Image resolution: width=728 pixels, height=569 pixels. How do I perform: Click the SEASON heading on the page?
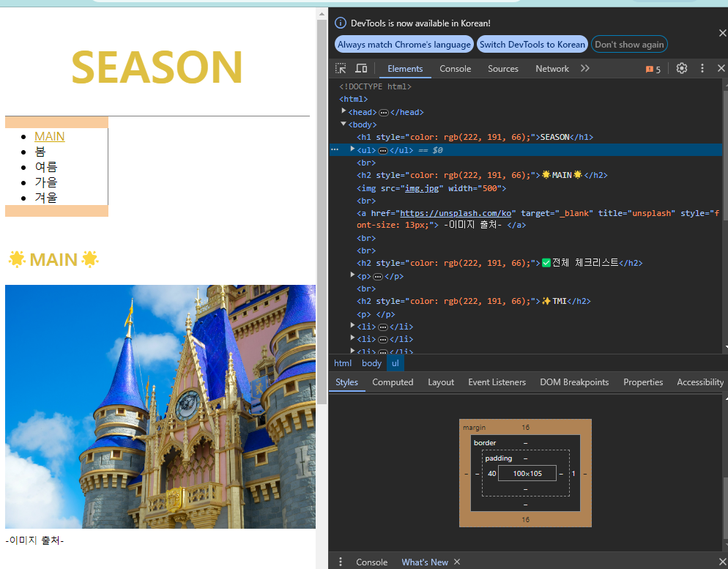157,67
